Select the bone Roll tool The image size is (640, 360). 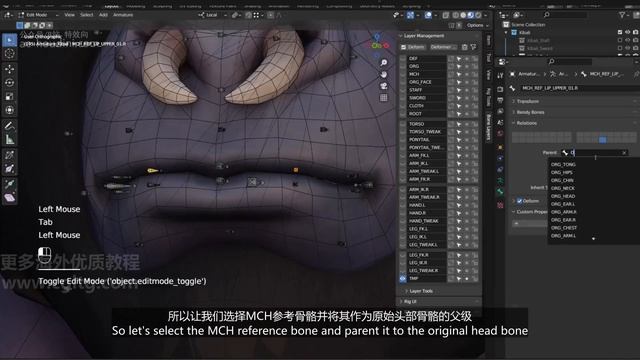10,155
